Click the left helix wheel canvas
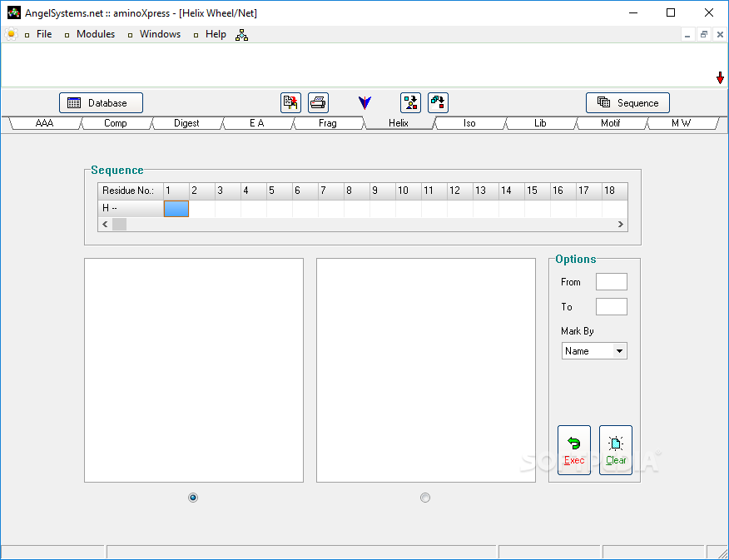Image resolution: width=729 pixels, height=560 pixels. 194,370
